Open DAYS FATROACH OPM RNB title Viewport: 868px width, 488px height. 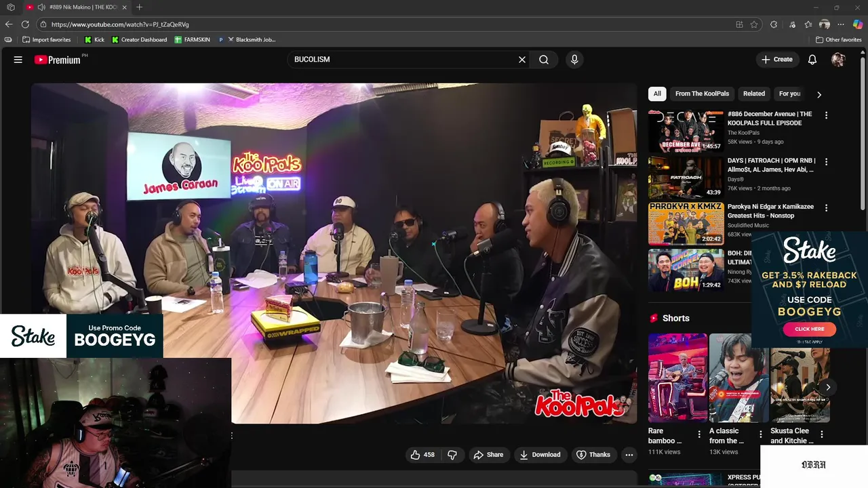[771, 165]
